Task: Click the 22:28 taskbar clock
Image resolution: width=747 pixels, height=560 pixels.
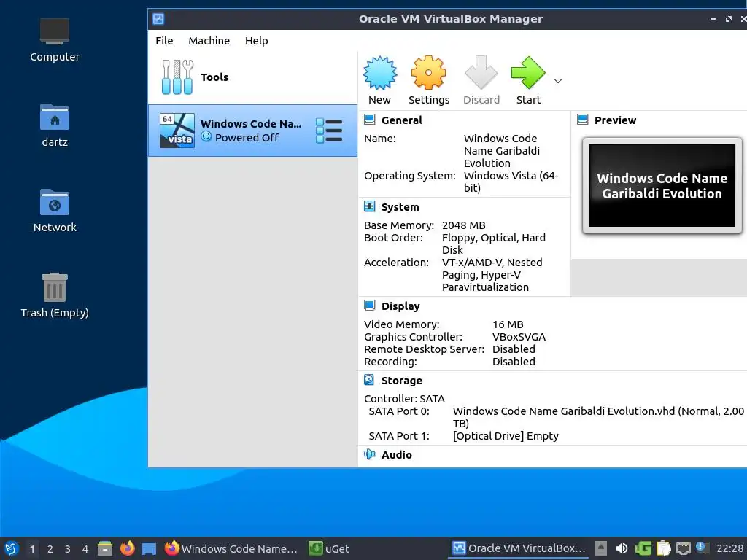Action: click(729, 548)
